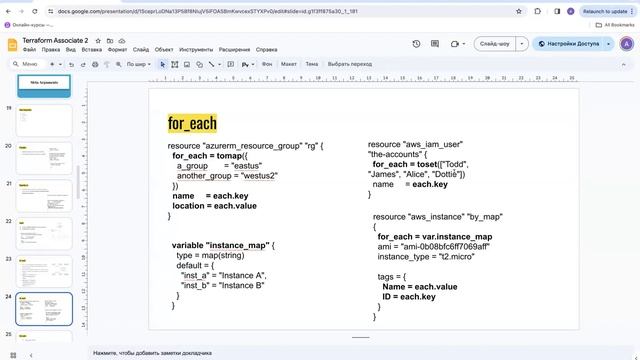
Task: Click the for_each slide title
Action: coord(192,123)
